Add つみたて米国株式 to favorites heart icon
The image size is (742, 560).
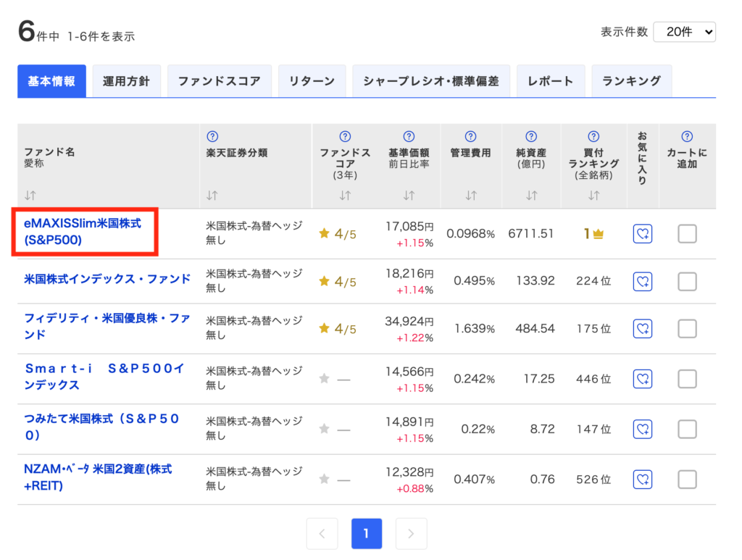[643, 429]
